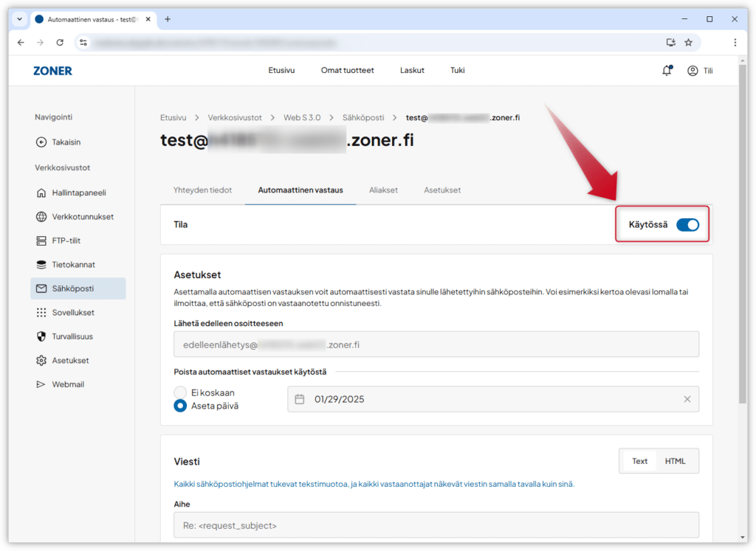Click the Takaisin back arrow icon
The width and height of the screenshot is (756, 551).
pos(41,142)
